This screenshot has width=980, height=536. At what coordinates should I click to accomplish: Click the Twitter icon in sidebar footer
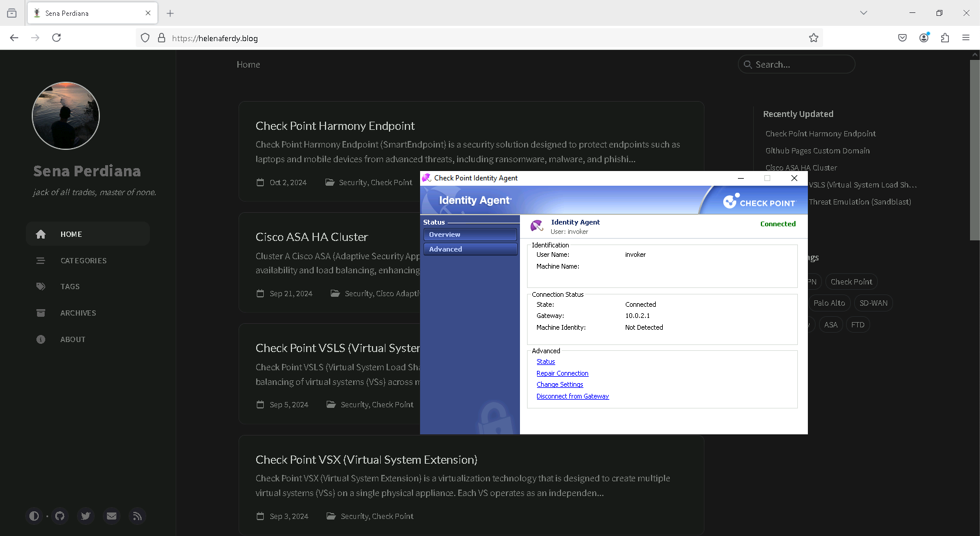pyautogui.click(x=86, y=516)
